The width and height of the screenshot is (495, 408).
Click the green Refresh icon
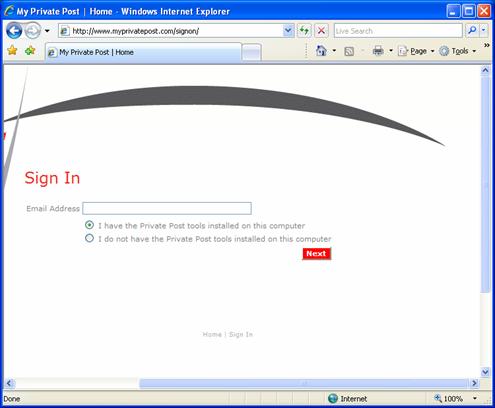tap(304, 31)
